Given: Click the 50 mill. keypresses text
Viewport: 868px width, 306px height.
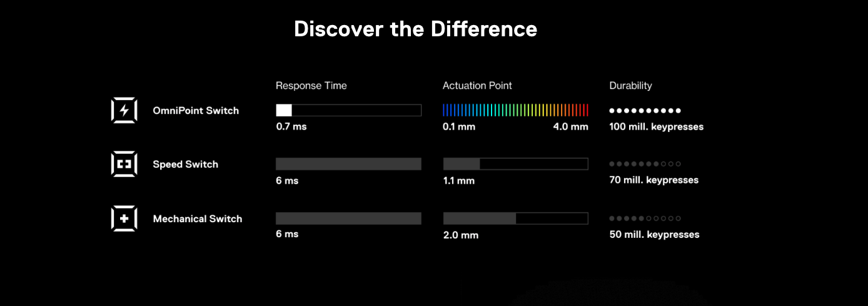Looking at the screenshot, I should coord(655,235).
